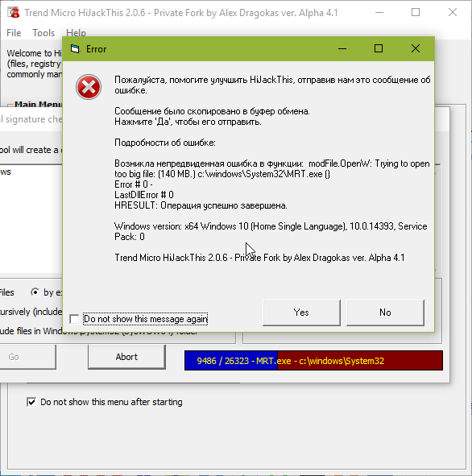Click Yes to send error report
Viewport: 472px width, 476px height.
click(x=301, y=313)
